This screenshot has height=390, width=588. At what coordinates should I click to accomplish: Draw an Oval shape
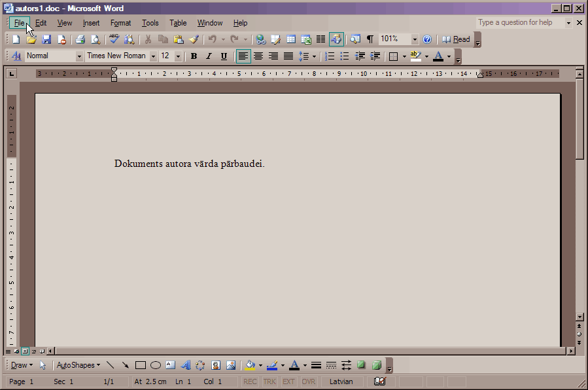coord(156,365)
